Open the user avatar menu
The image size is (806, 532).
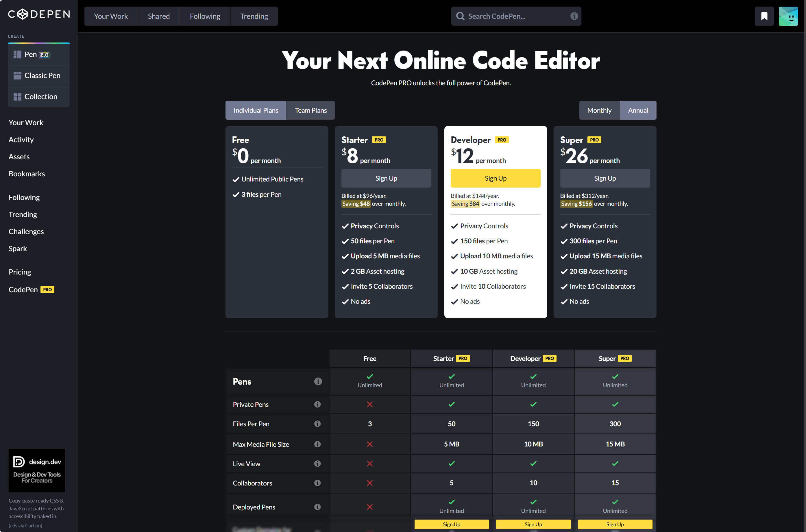pyautogui.click(x=788, y=16)
